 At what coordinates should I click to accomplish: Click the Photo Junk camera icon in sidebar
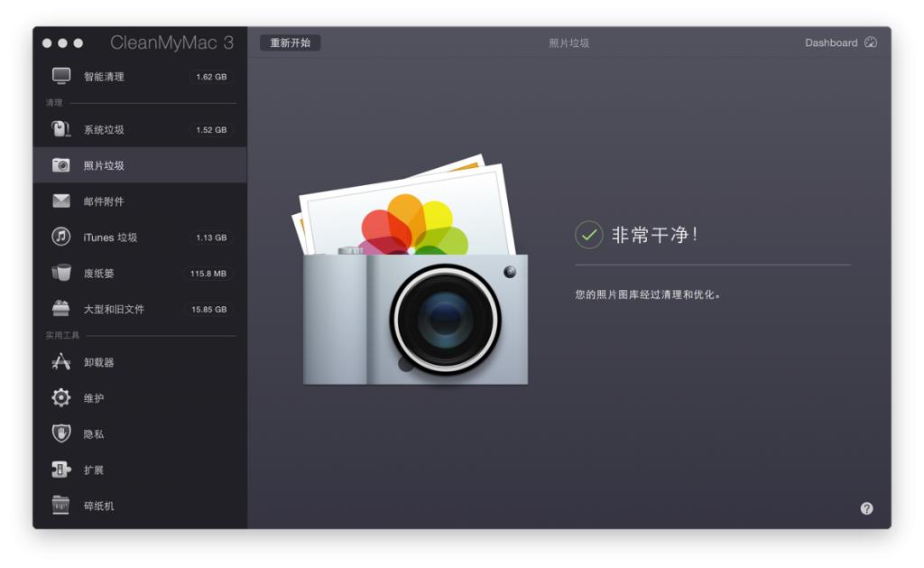61,165
